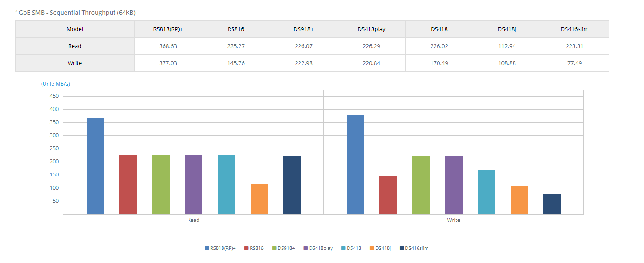Select the DS418play column header
Screen dimensions: 644x263
pyautogui.click(x=372, y=29)
